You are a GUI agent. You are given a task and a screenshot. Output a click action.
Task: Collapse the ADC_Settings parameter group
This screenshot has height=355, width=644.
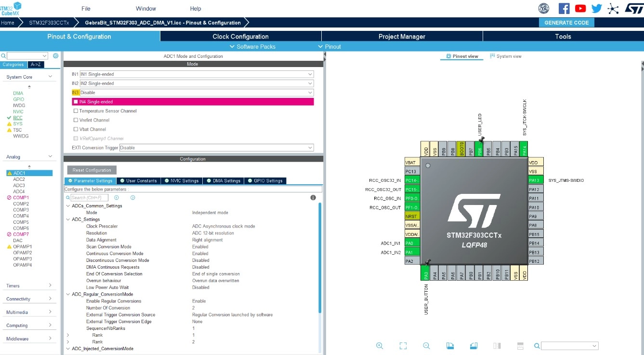(68, 219)
